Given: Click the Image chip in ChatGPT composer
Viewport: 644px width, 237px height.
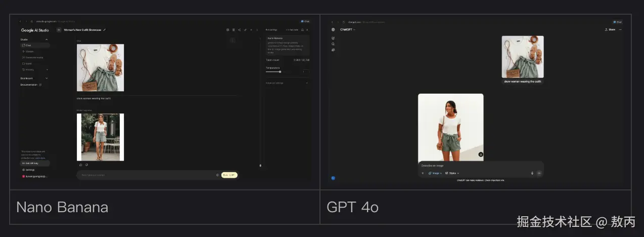Looking at the screenshot, I should pos(435,173).
